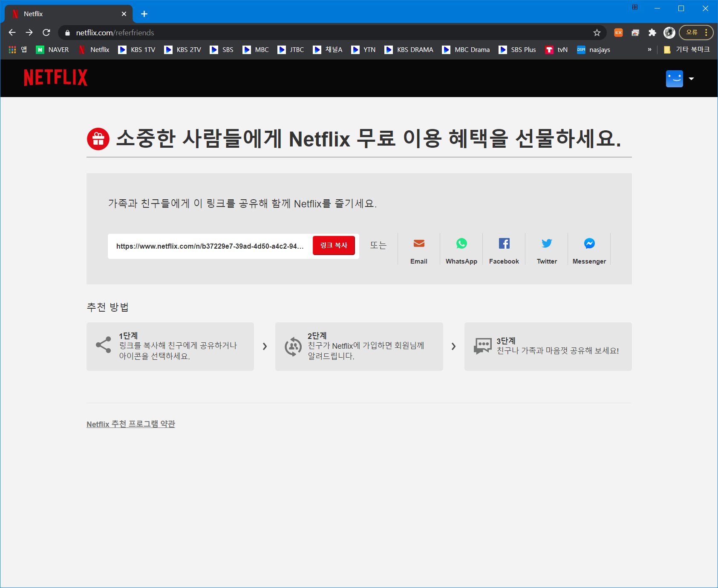Image resolution: width=718 pixels, height=588 pixels.
Task: Open 기타 북마크 folder
Action: click(686, 50)
